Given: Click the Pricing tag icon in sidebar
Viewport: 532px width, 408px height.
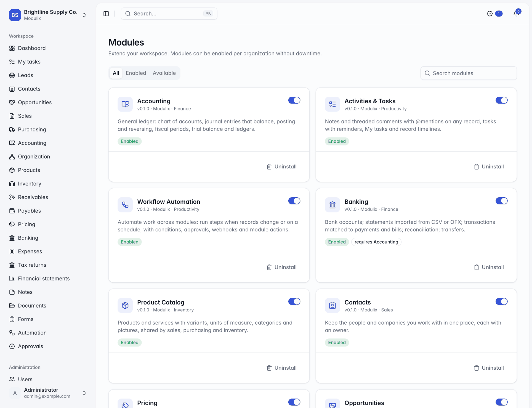Looking at the screenshot, I should coord(12,224).
